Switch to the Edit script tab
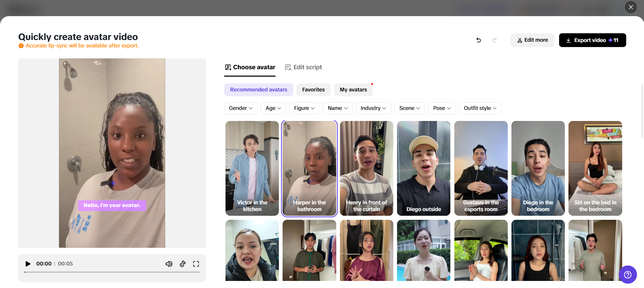Image resolution: width=644 pixels, height=288 pixels. pyautogui.click(x=303, y=67)
